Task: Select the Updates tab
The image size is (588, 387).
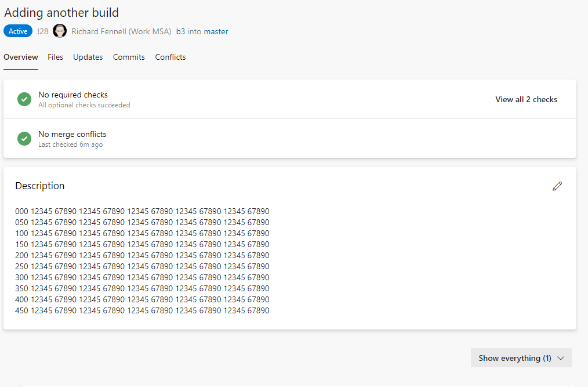Action: [x=88, y=57]
